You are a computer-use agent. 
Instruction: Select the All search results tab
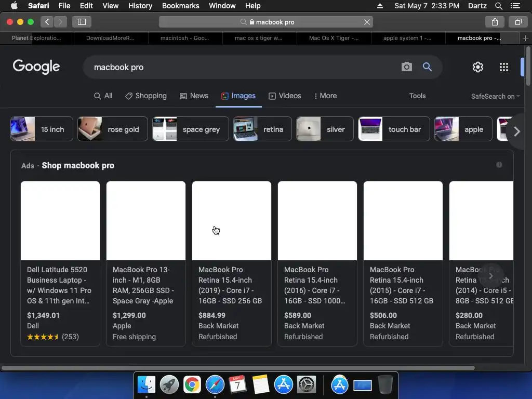tap(103, 96)
